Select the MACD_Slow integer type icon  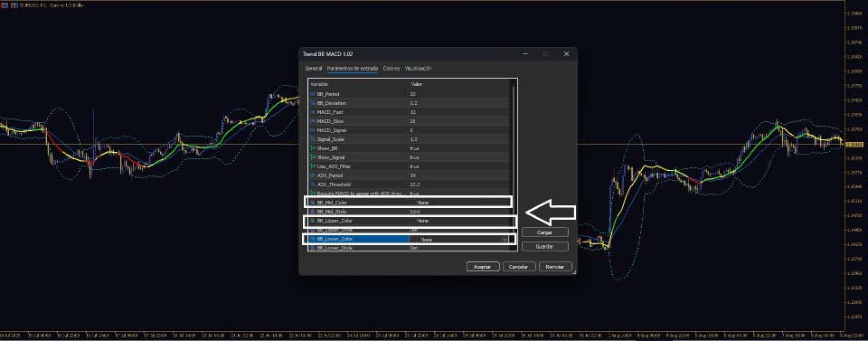click(x=313, y=121)
